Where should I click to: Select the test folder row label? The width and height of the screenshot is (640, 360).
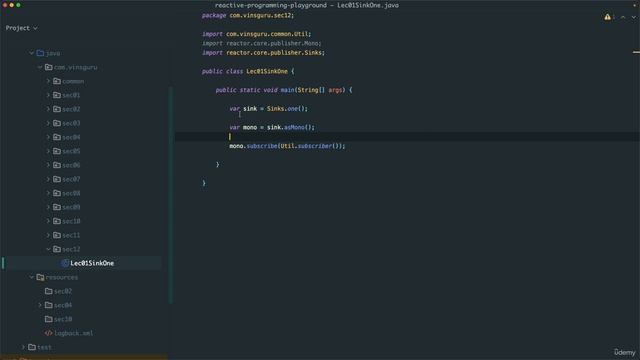44,347
